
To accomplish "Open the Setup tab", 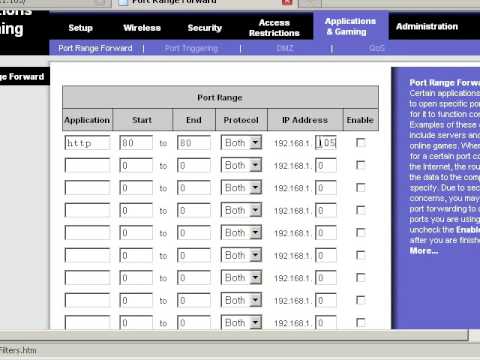I will (x=80, y=28).
